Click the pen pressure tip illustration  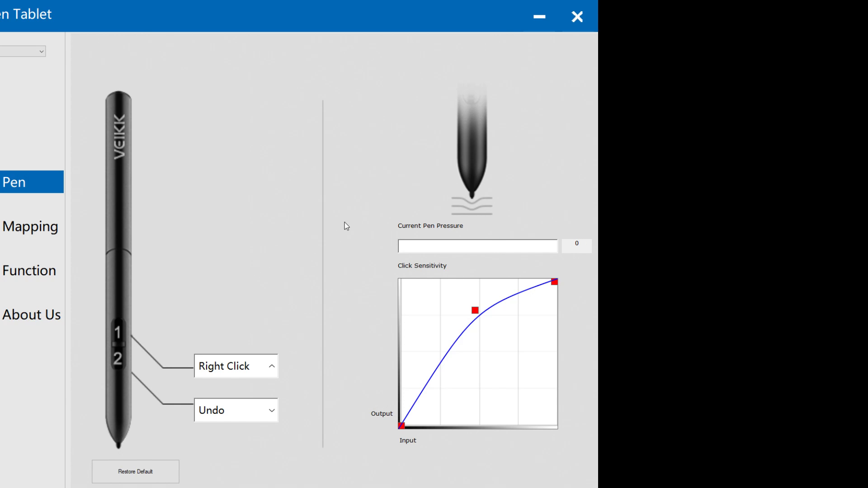coord(472,149)
